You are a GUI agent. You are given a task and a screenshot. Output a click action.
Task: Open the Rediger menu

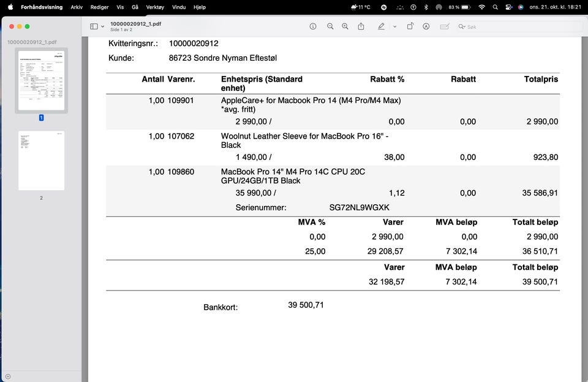tap(99, 7)
